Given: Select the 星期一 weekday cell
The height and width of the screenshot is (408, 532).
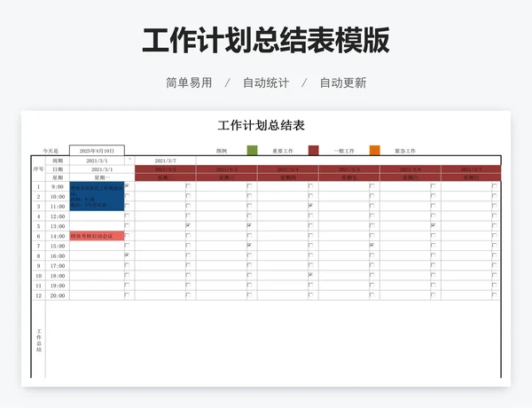Looking at the screenshot, I should [x=102, y=177].
